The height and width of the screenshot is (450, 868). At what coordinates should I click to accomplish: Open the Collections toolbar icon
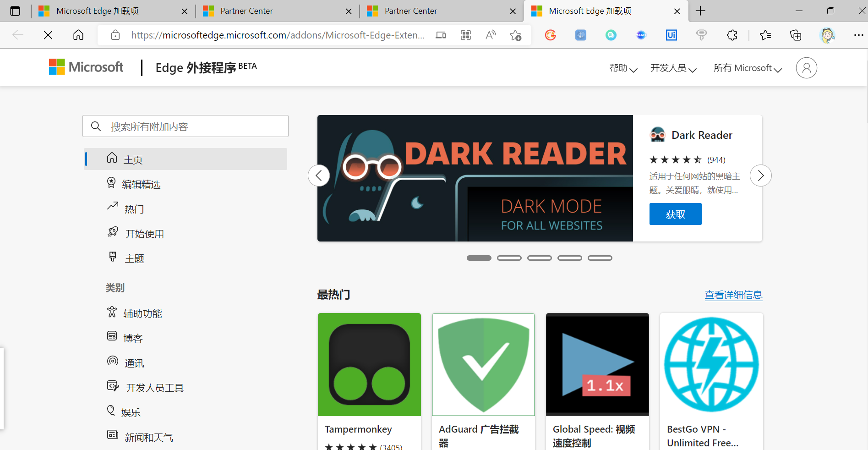(x=796, y=35)
